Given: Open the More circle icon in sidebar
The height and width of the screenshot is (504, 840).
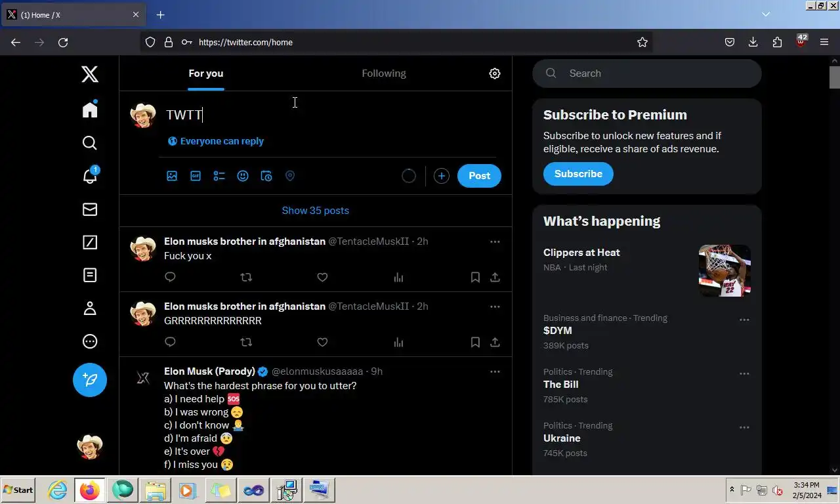Looking at the screenshot, I should coord(90,341).
